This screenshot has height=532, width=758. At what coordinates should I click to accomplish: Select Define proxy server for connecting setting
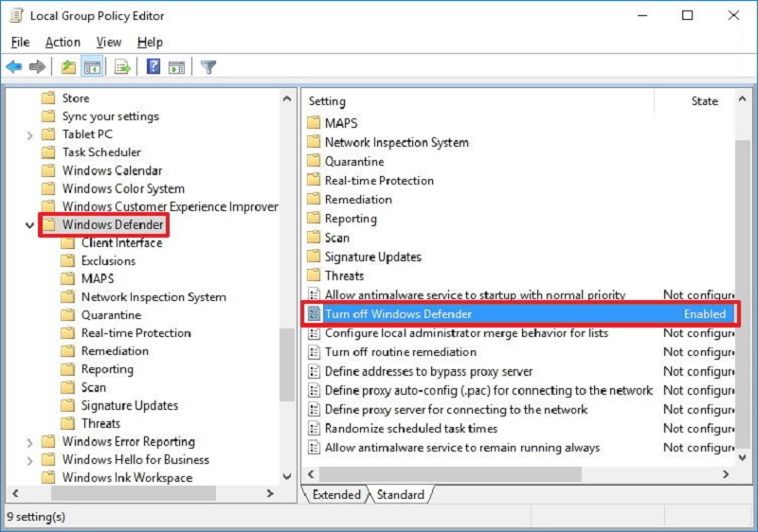click(456, 409)
